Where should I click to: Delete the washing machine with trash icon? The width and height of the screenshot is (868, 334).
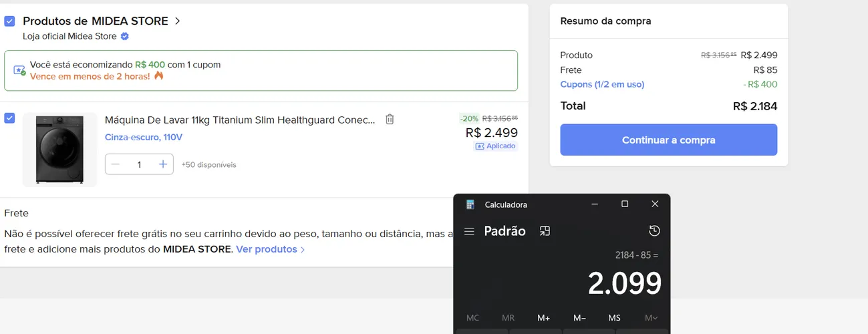pyautogui.click(x=390, y=120)
